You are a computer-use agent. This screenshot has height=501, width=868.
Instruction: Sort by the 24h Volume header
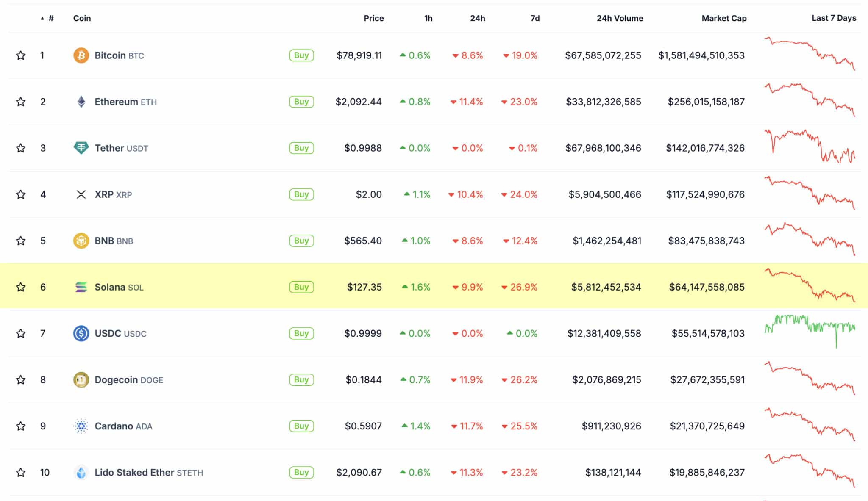pos(620,18)
